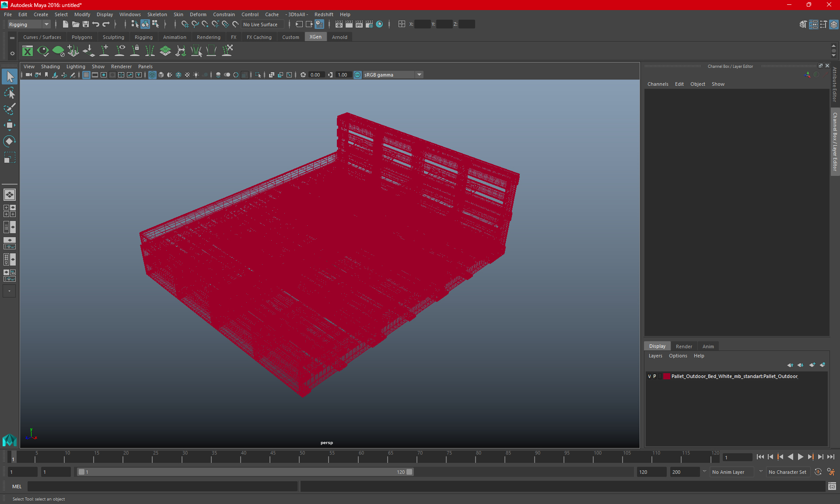Choose the Move tool
The height and width of the screenshot is (504, 840).
pyautogui.click(x=10, y=125)
